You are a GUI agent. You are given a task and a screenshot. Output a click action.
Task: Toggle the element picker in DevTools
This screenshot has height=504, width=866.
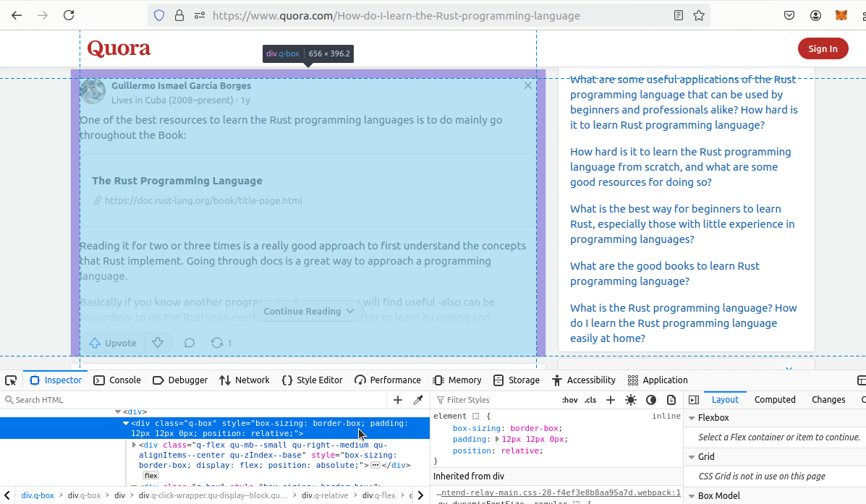(x=11, y=380)
